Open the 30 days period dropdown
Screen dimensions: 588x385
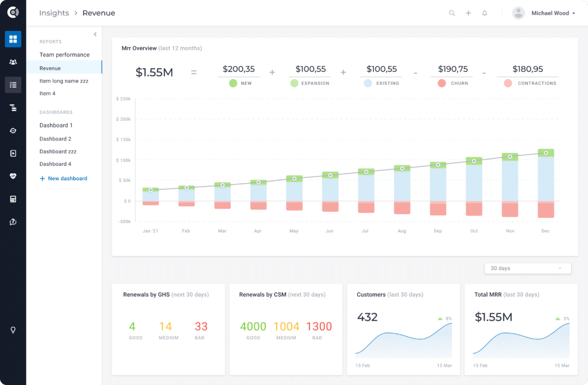click(x=528, y=269)
